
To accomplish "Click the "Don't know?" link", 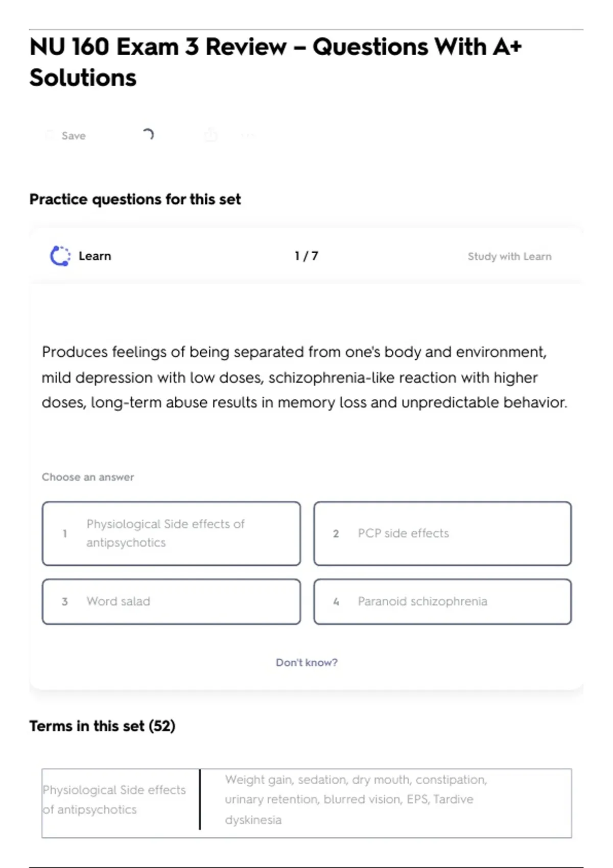I will point(306,663).
